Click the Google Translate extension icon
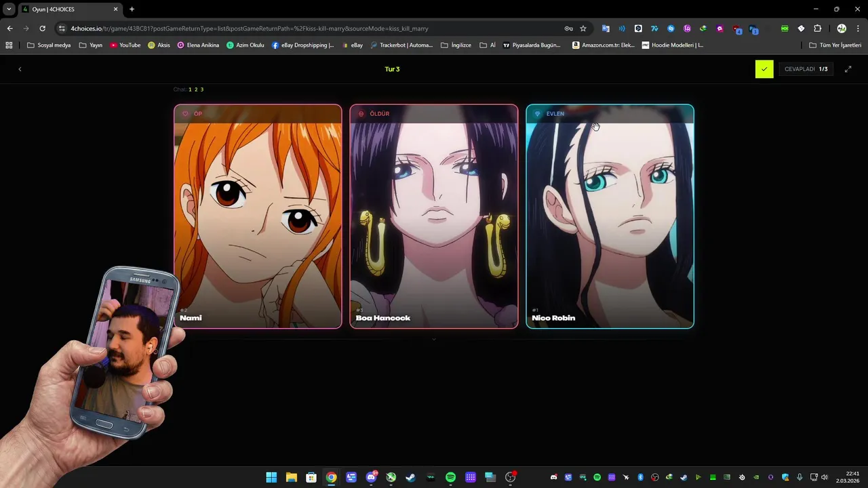This screenshot has width=868, height=488. (606, 28)
